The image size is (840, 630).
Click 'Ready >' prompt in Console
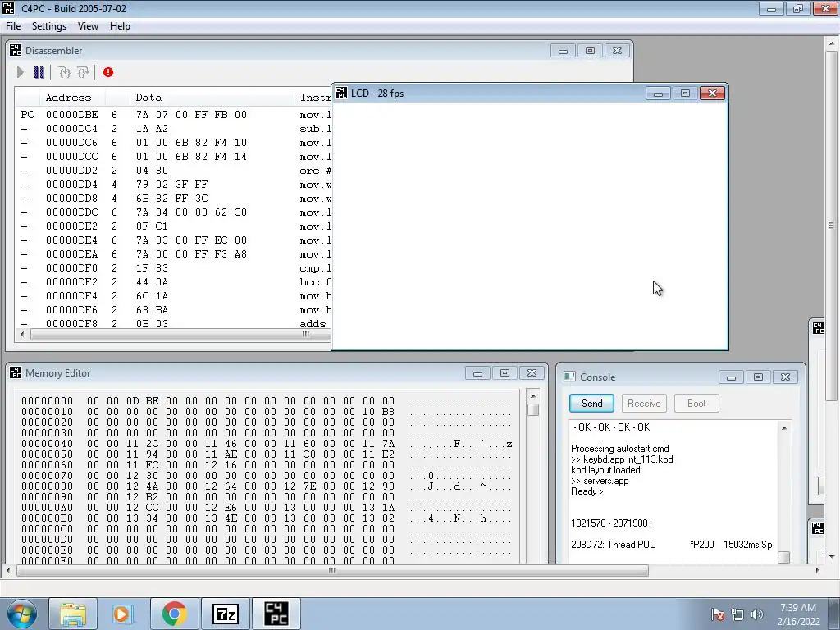[x=587, y=491]
